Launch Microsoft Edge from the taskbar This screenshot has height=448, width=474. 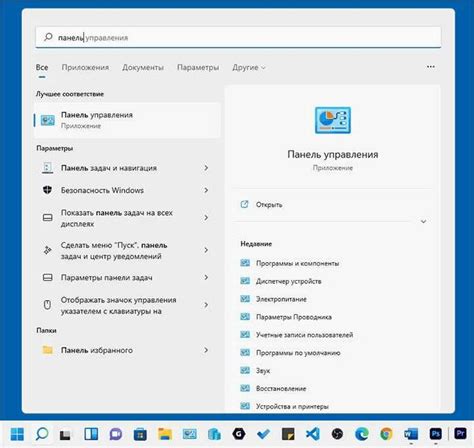point(362,434)
